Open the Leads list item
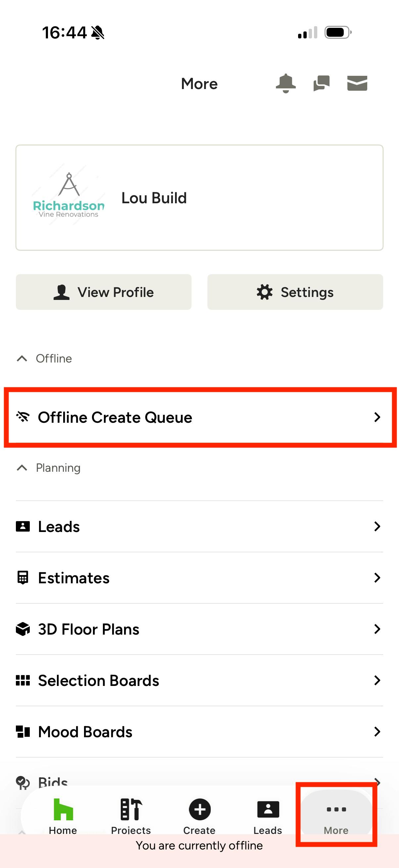The image size is (399, 868). [199, 526]
